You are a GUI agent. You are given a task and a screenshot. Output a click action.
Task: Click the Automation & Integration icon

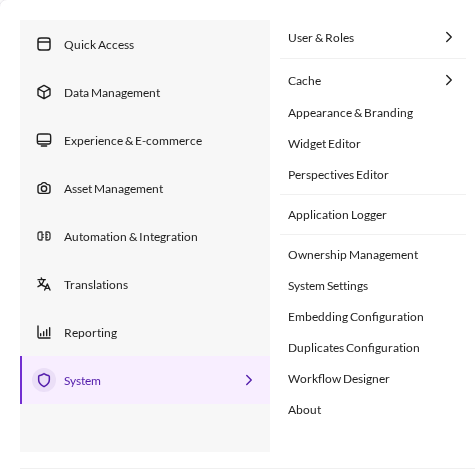coord(44,236)
